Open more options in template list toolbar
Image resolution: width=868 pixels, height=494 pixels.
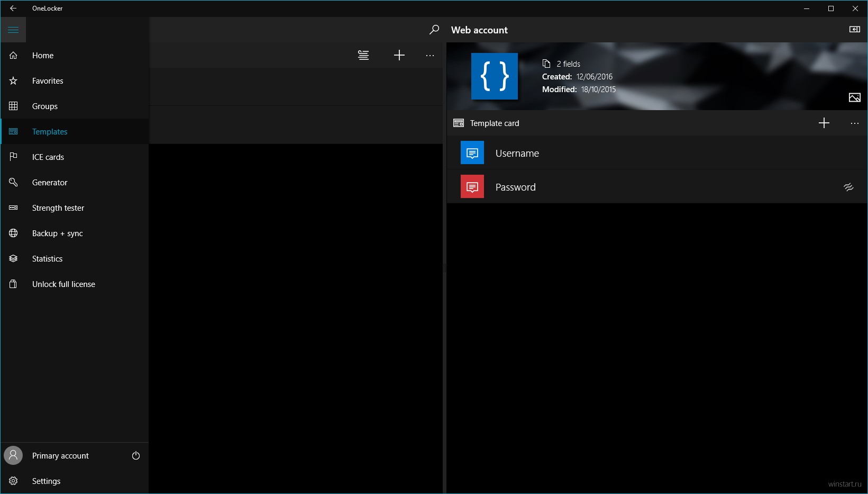(x=430, y=55)
